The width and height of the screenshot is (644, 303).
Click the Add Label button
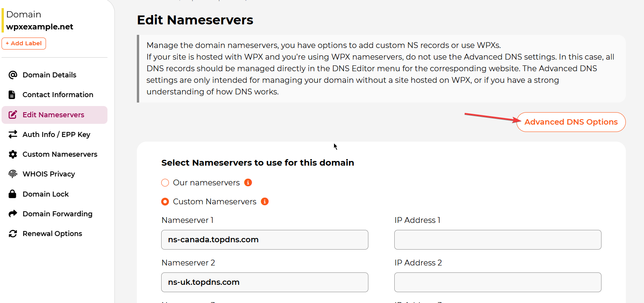click(x=24, y=43)
